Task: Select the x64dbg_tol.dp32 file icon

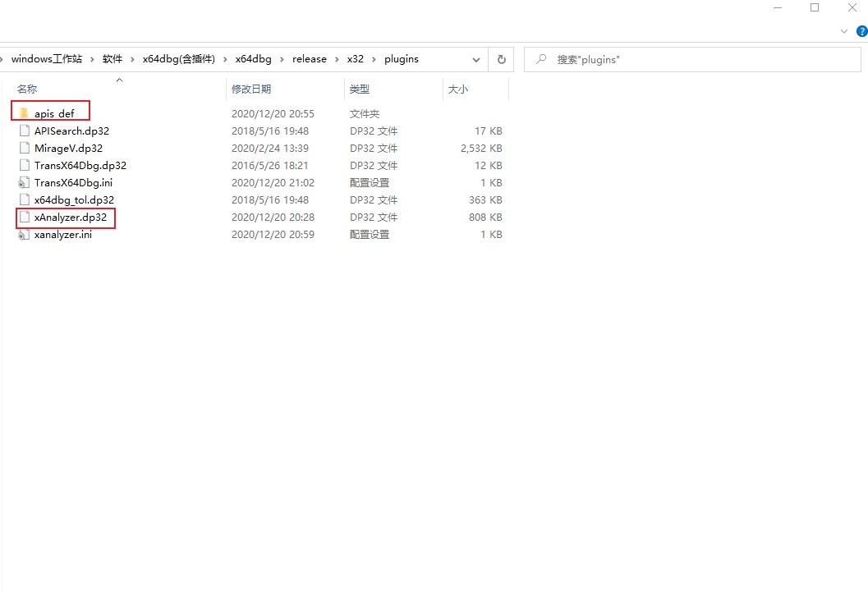Action: coord(25,199)
